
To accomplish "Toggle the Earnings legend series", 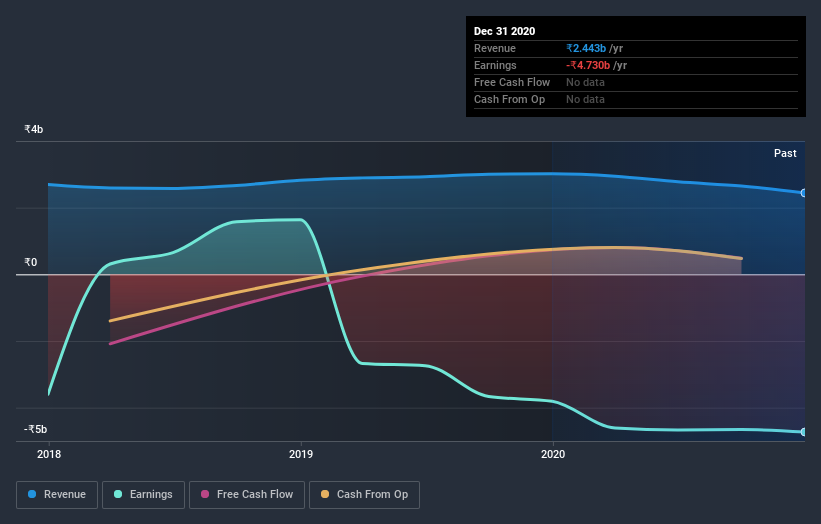I will (x=143, y=495).
